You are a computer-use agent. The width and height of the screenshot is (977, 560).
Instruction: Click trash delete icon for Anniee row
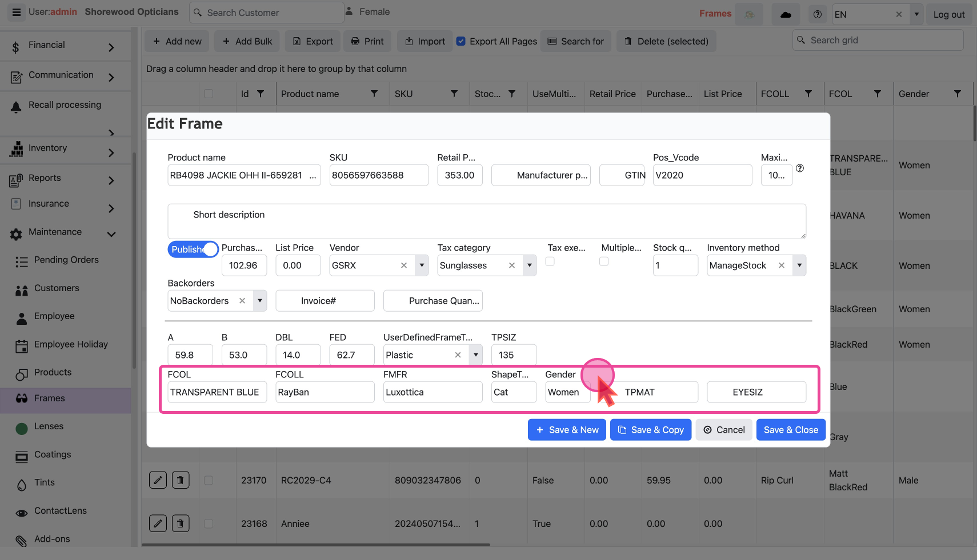click(x=181, y=523)
